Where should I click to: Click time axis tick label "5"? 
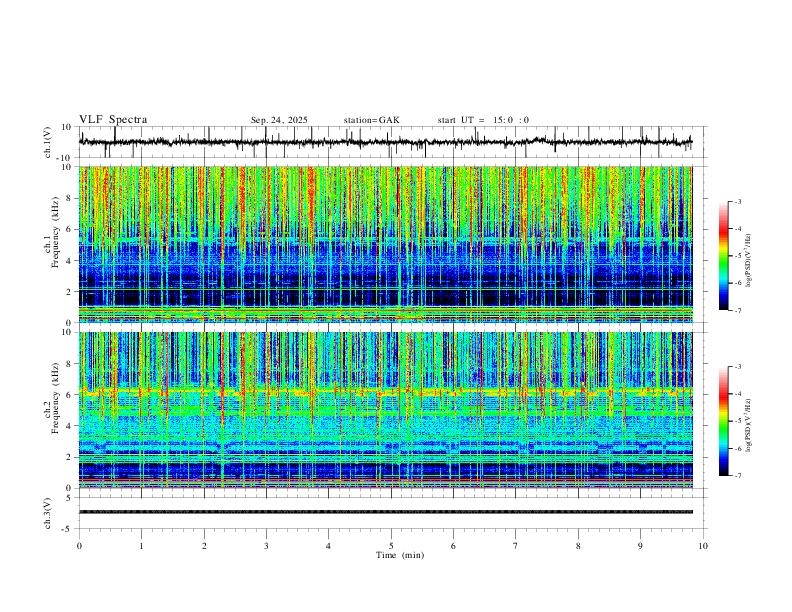coord(391,546)
